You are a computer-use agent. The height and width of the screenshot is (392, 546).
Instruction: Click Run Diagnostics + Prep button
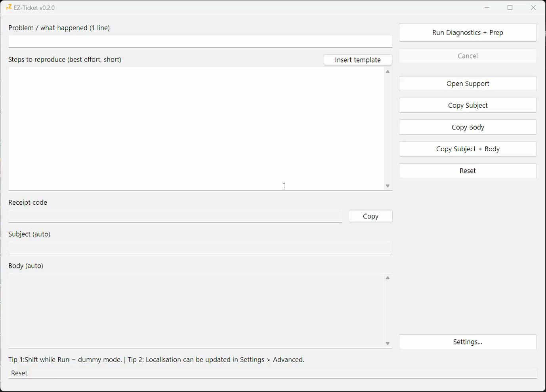click(468, 32)
